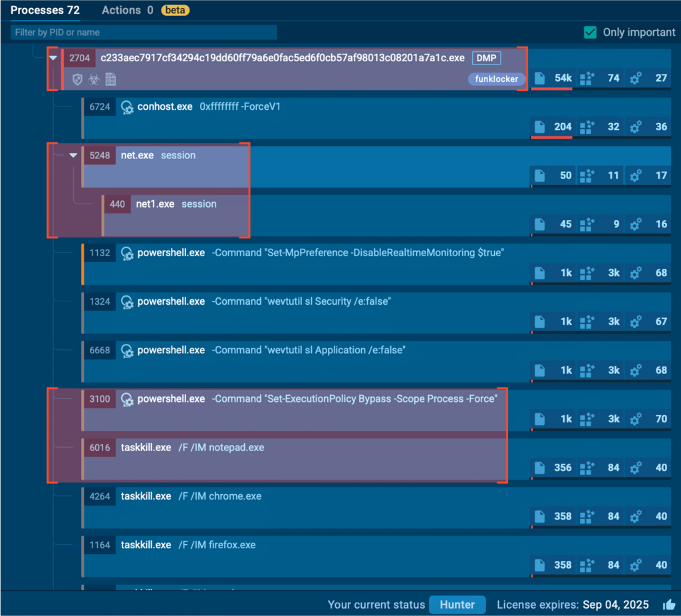Open files count 204 on conhost.exe row
This screenshot has height=616, width=681.
pyautogui.click(x=553, y=127)
